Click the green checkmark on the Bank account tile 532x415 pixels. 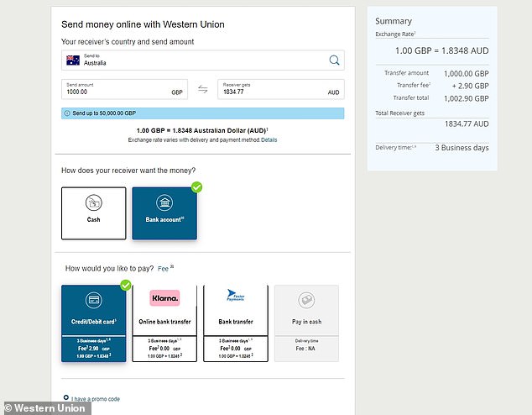coord(196,187)
